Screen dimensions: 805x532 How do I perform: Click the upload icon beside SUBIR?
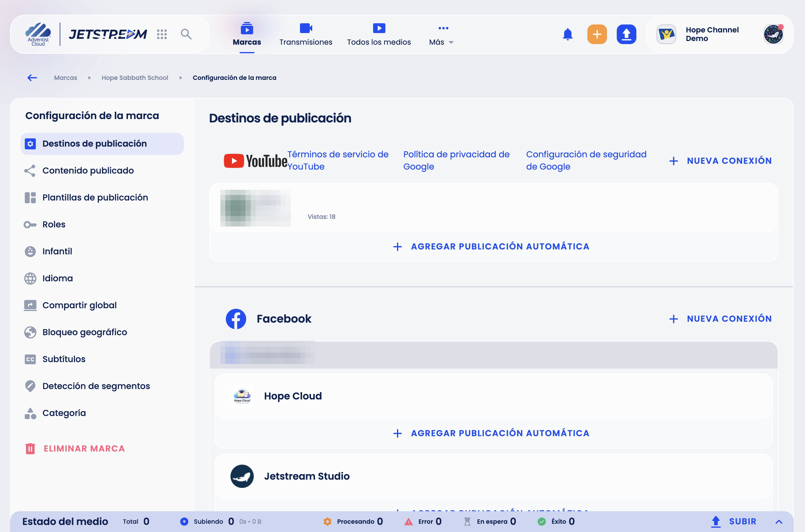click(x=716, y=522)
